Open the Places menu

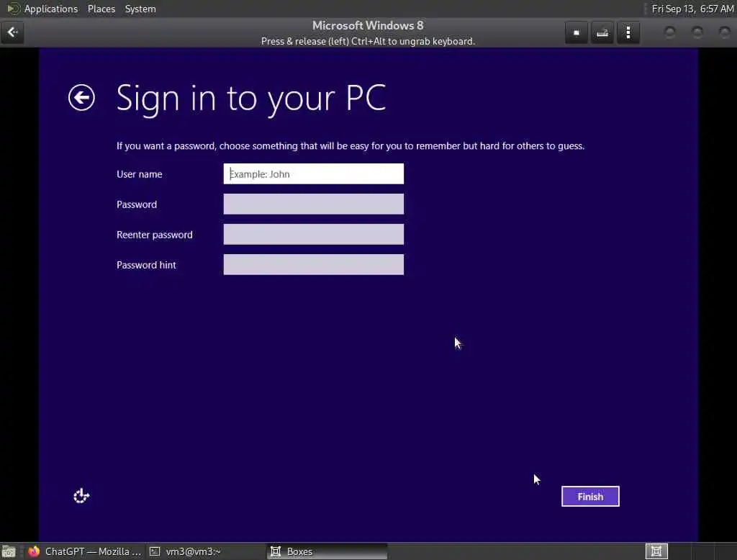pyautogui.click(x=101, y=9)
